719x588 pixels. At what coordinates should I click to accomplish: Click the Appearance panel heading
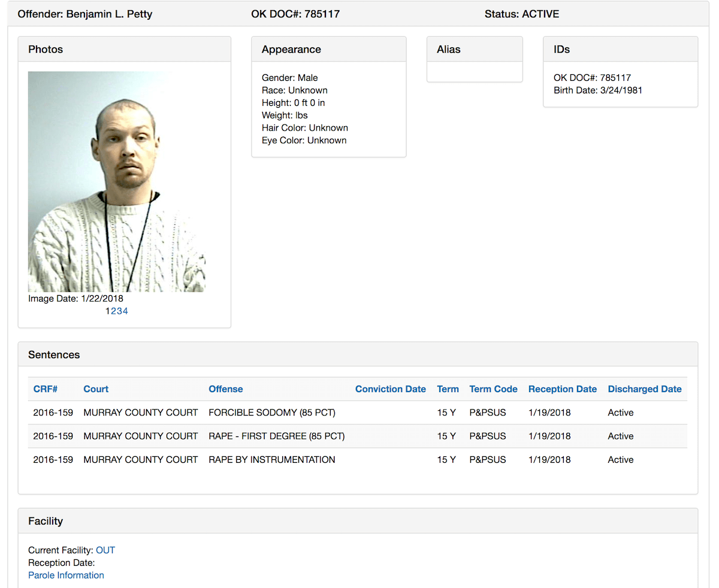click(x=291, y=50)
